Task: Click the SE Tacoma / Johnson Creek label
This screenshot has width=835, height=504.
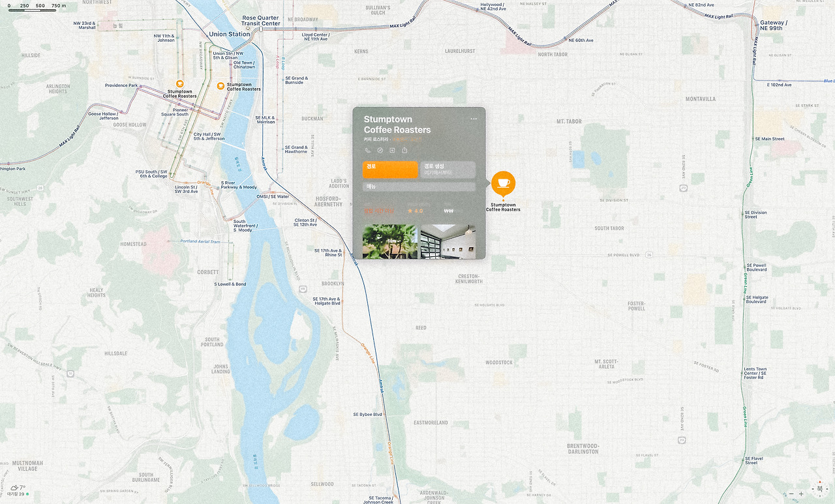Action: click(x=378, y=500)
